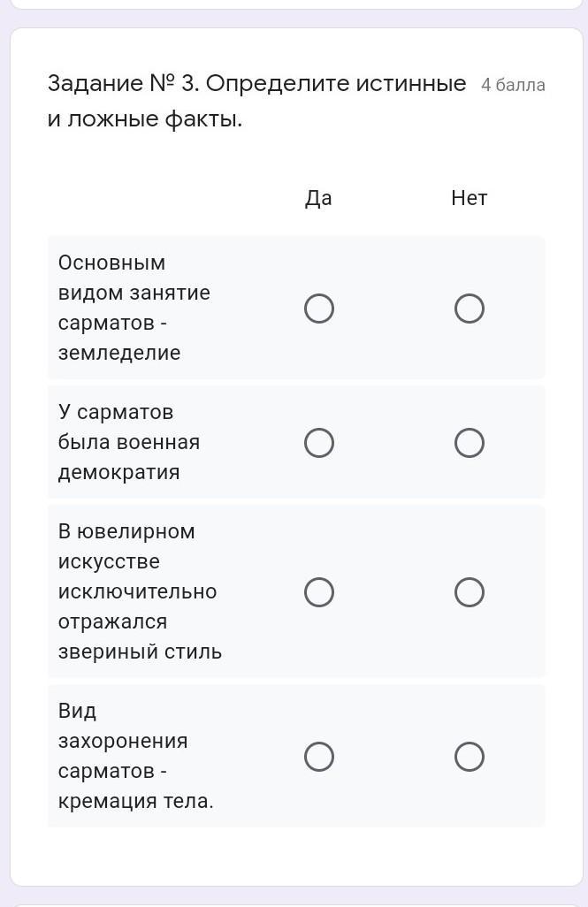This screenshot has width=588, height=907.
Task: Select Да for 'Основным видом занятие сарматов - земледелие'
Action: 318,309
